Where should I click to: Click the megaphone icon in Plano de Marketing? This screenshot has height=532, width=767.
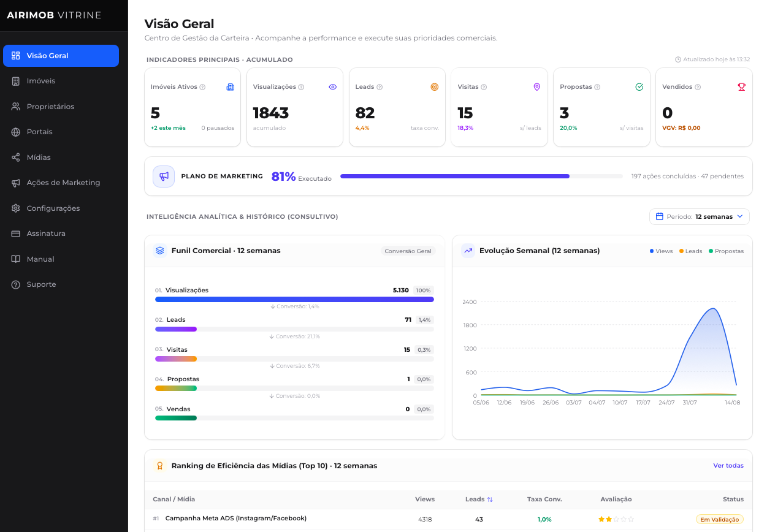[164, 177]
